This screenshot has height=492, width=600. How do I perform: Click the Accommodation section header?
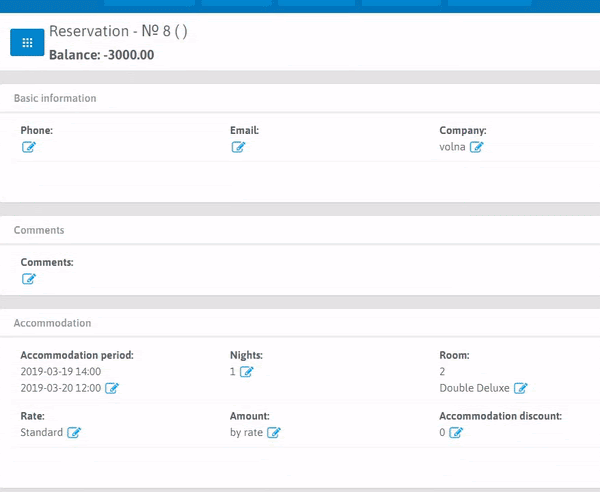(52, 324)
